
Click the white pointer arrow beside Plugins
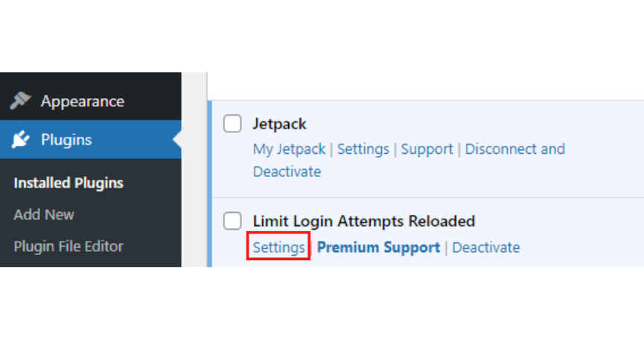click(x=177, y=139)
